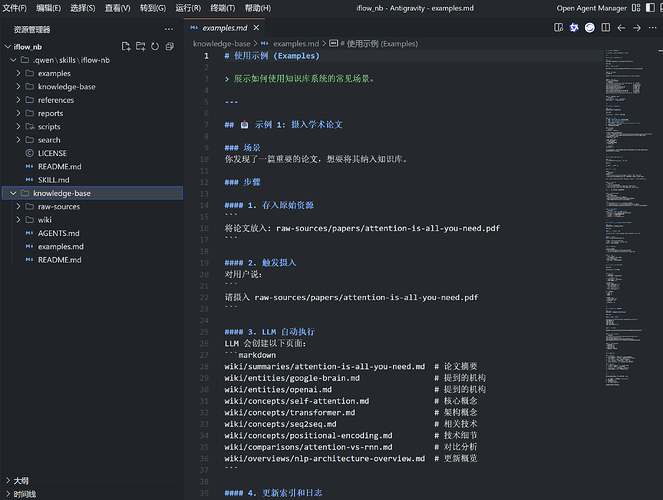Open editor more actions ellipsis menu

[652, 28]
